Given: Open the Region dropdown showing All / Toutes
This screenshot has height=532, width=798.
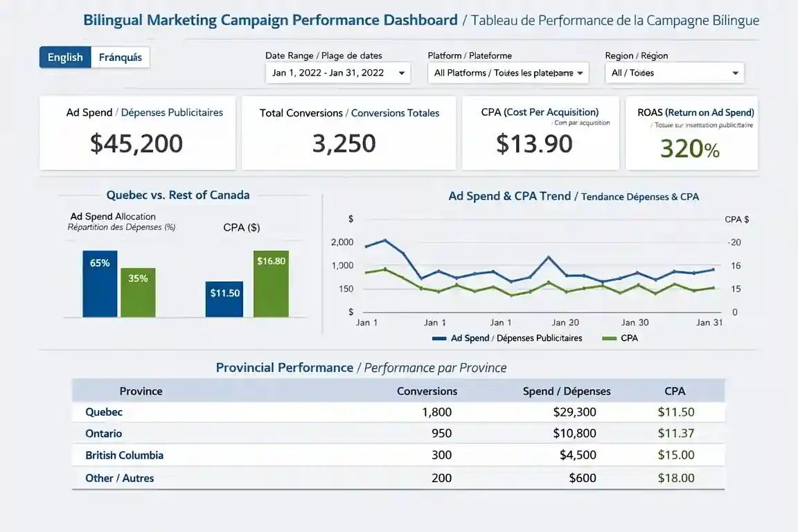Looking at the screenshot, I should [673, 73].
